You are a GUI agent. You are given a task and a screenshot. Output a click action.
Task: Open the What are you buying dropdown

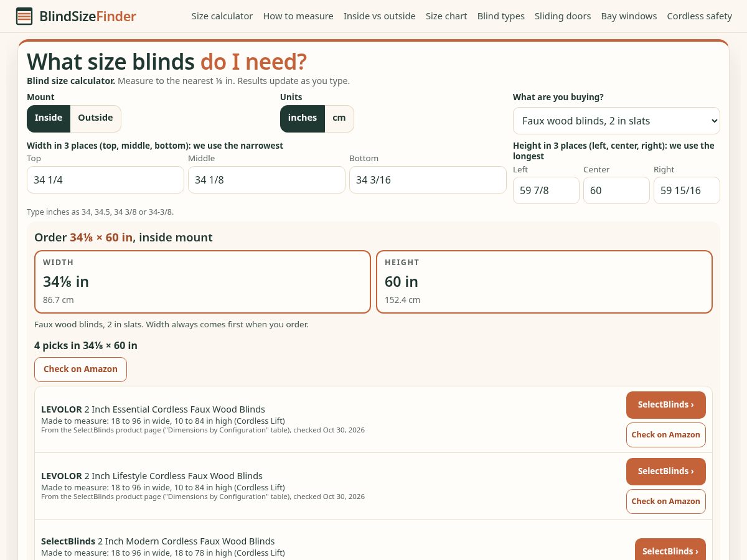coord(616,121)
